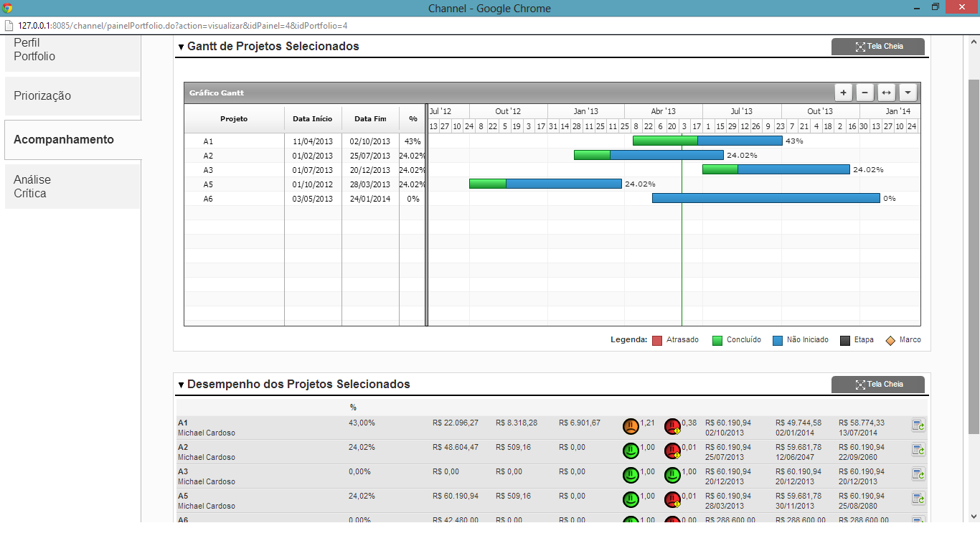
Task: Open the Gantt chart options dropdown arrow
Action: (x=908, y=93)
